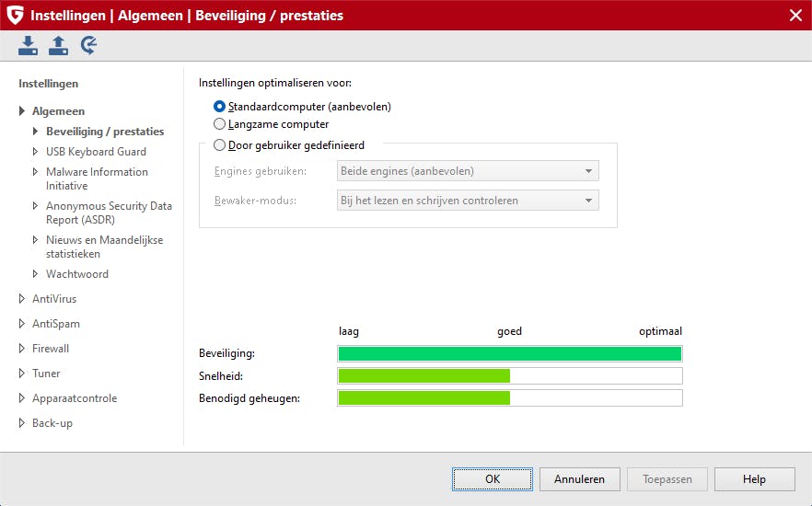
Task: Expand the Back-up tree arrow
Action: [22, 422]
